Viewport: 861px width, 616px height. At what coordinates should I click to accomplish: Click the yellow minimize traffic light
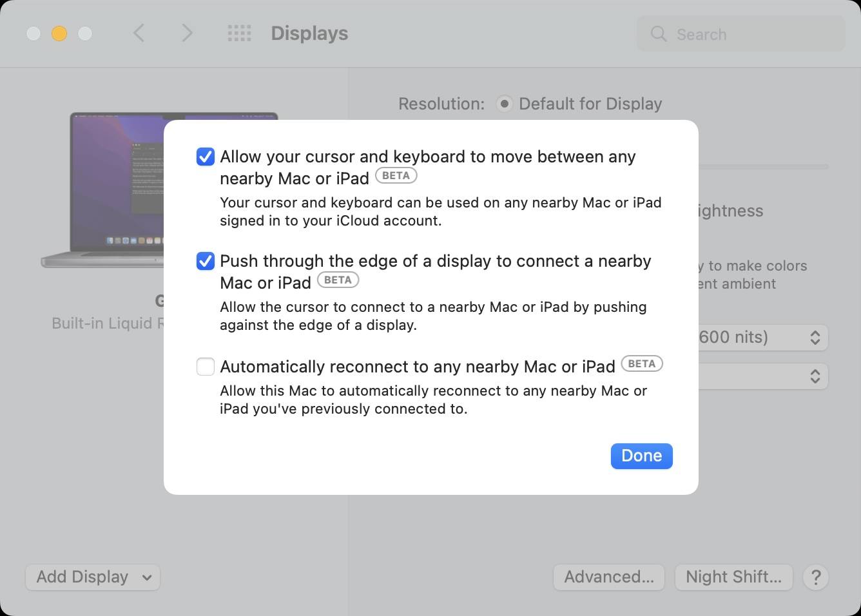[x=59, y=34]
